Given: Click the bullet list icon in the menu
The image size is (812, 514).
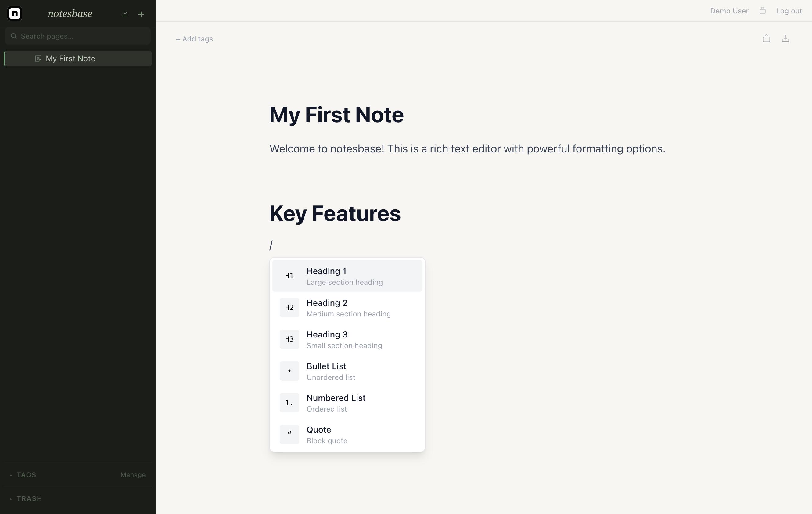Looking at the screenshot, I should tap(289, 371).
